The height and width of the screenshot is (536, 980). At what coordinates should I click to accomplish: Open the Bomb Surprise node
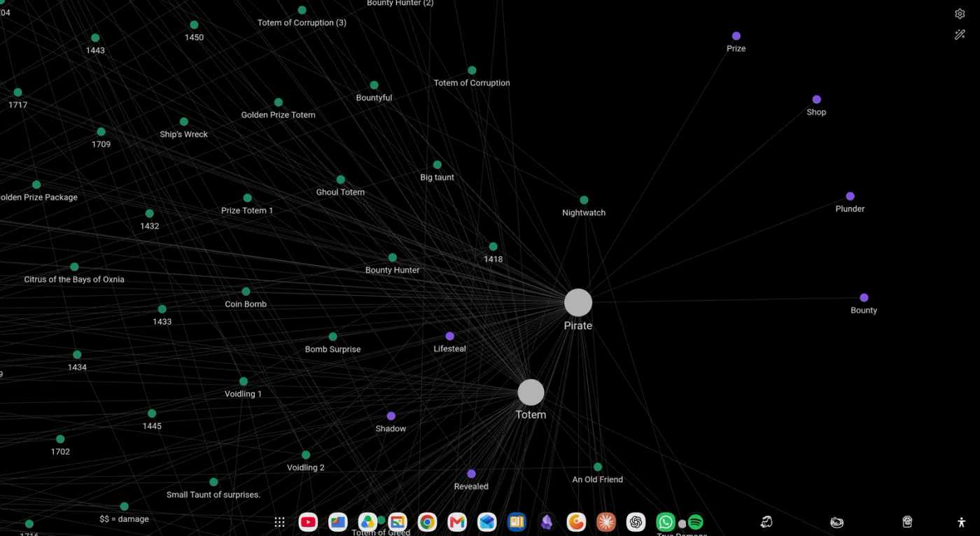click(x=332, y=337)
